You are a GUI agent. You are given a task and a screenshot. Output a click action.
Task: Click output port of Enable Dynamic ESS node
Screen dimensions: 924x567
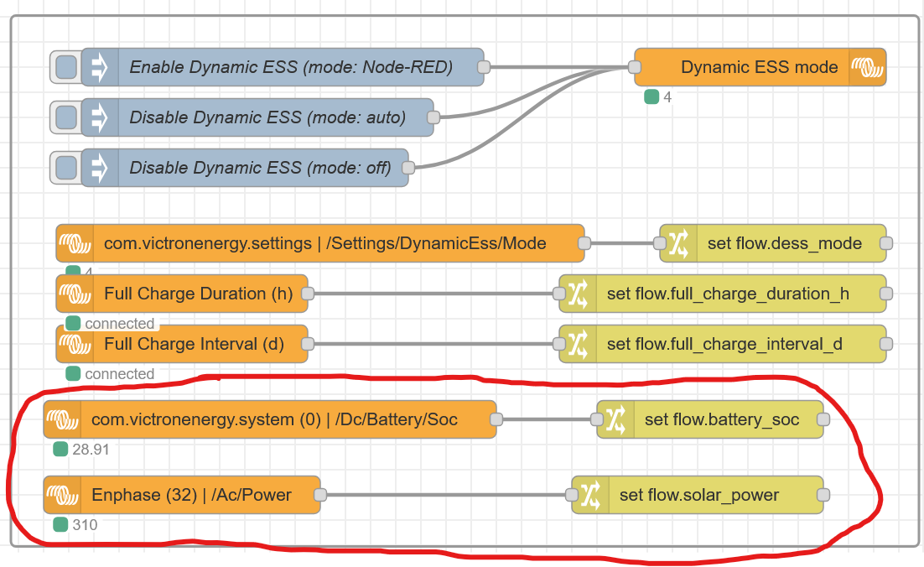coord(484,67)
